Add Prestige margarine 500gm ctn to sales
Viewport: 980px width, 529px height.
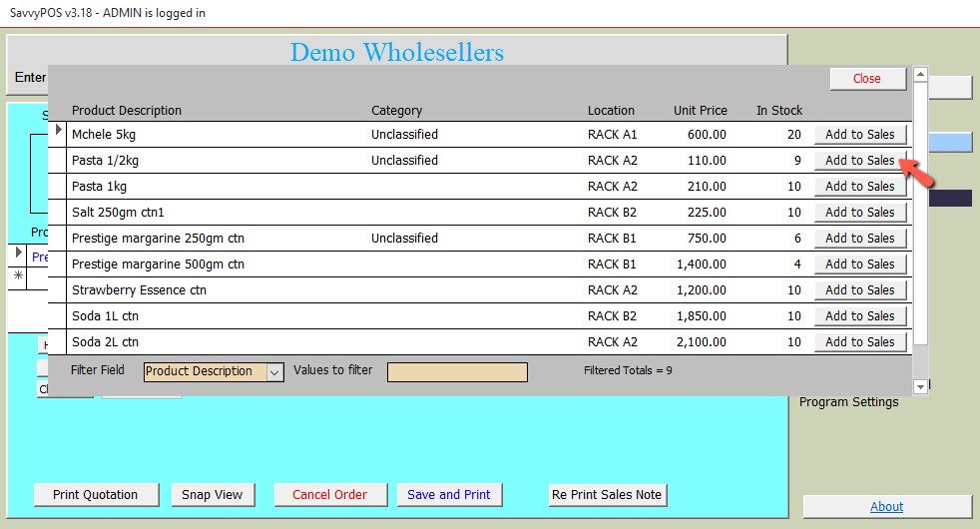[859, 264]
